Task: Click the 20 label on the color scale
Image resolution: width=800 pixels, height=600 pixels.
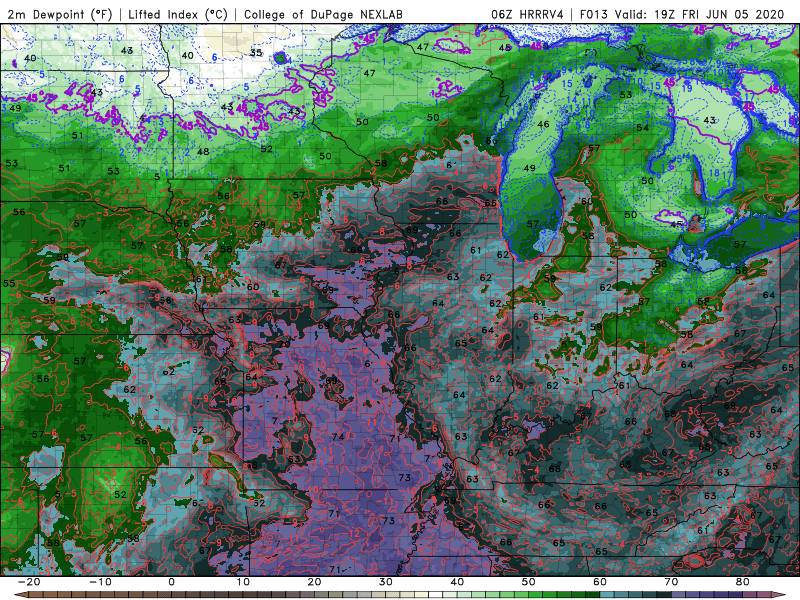Action: pos(314,582)
